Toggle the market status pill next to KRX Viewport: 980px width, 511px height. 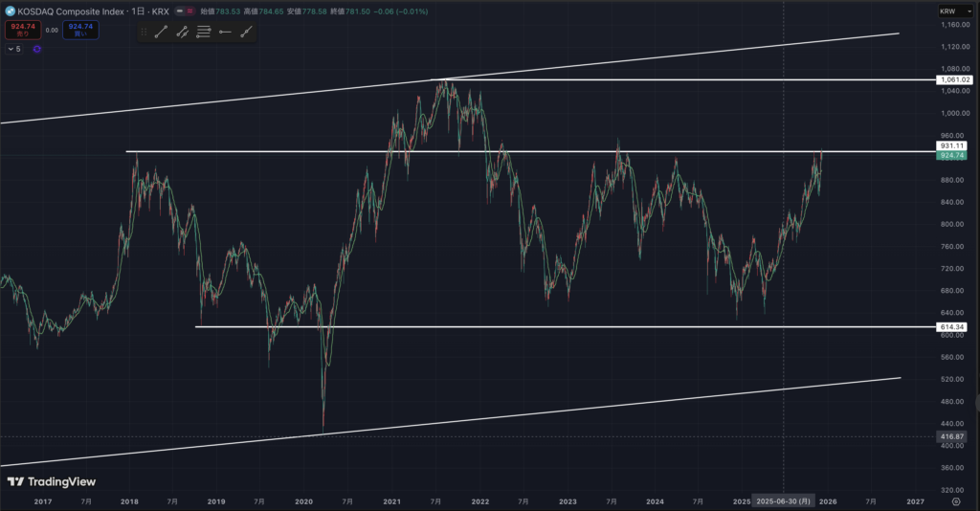(x=181, y=11)
